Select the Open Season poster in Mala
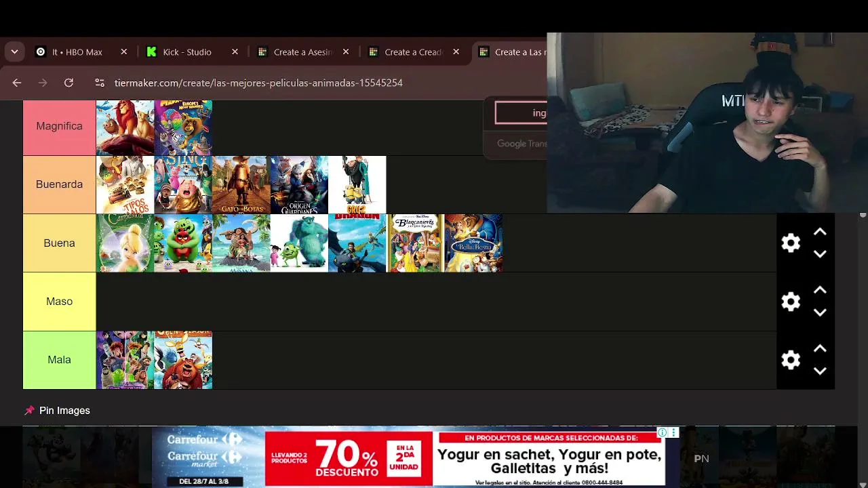This screenshot has height=488, width=868. tap(183, 360)
